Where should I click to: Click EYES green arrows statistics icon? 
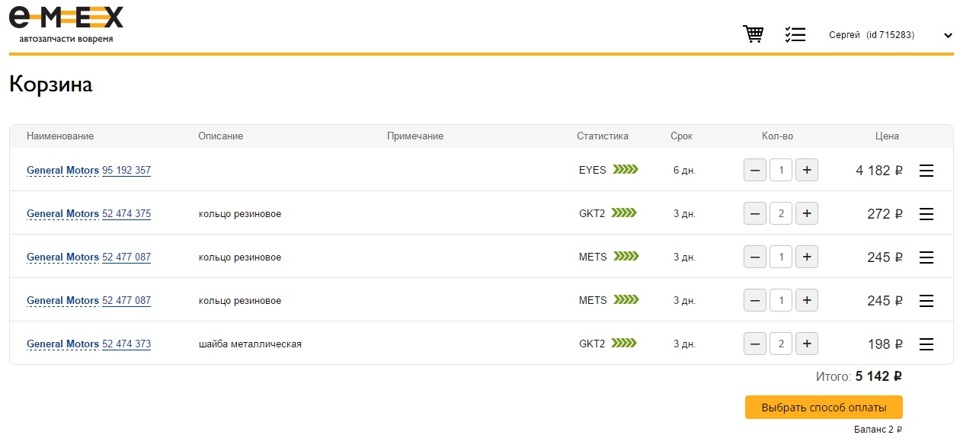[x=625, y=170]
